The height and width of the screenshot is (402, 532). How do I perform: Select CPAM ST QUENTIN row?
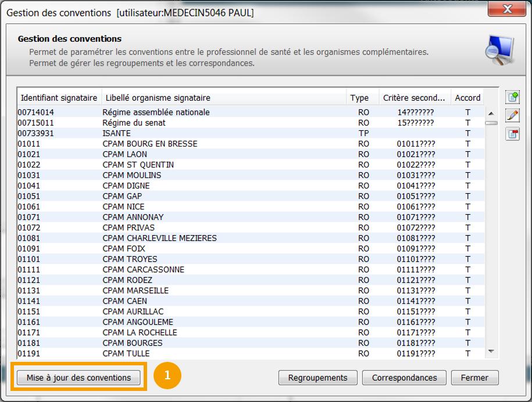251,165
